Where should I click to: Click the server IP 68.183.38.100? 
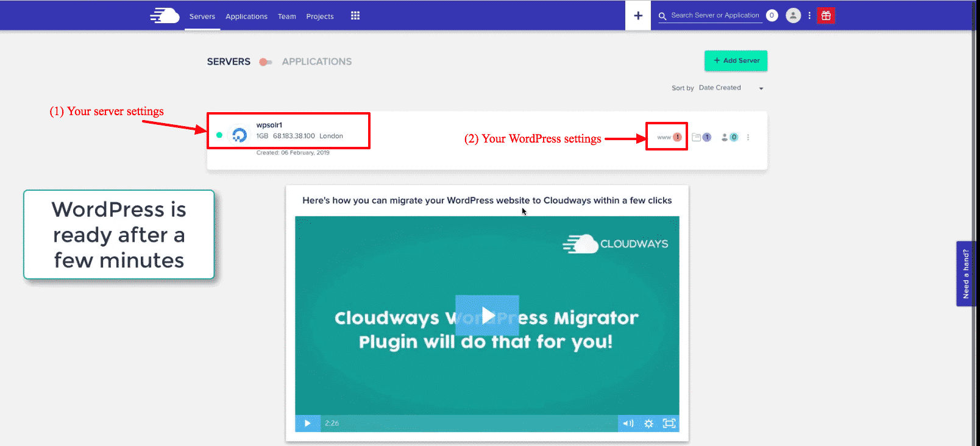point(294,136)
